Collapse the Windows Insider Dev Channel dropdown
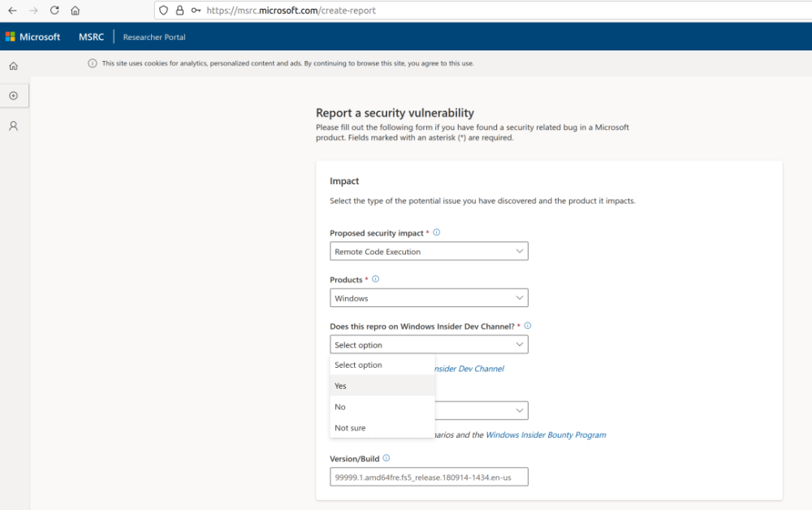The width and height of the screenshot is (812, 510). [x=429, y=345]
